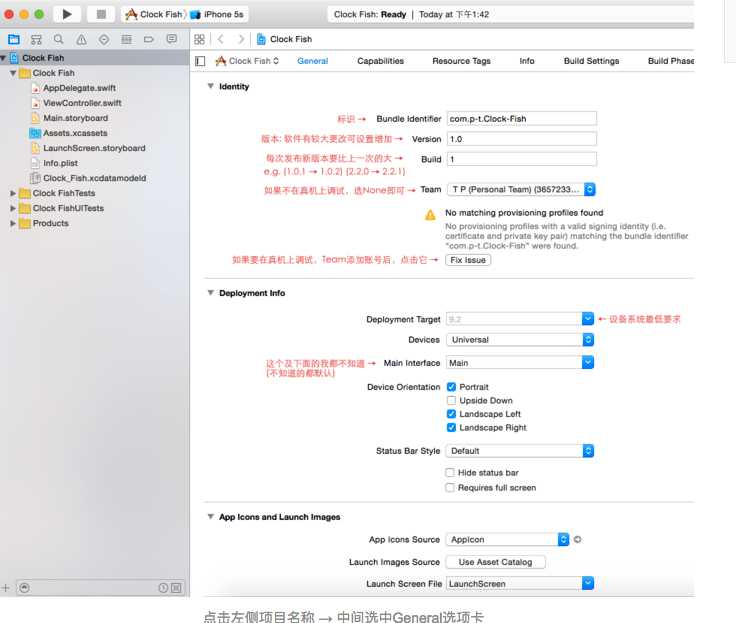Select Clock_Fish.xcdatamodeld in navigator

(x=94, y=178)
